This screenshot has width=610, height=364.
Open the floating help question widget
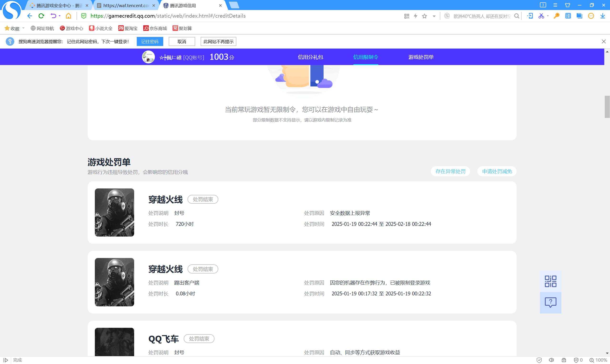550,303
